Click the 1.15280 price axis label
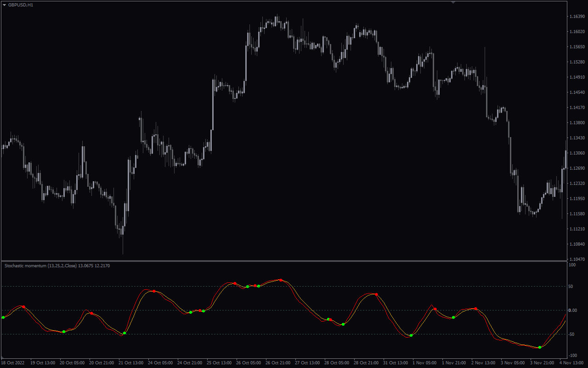This screenshot has width=588, height=368. click(577, 62)
